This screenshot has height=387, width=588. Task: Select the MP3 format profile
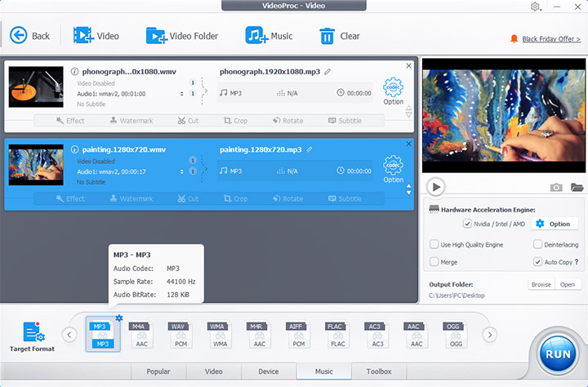point(102,335)
